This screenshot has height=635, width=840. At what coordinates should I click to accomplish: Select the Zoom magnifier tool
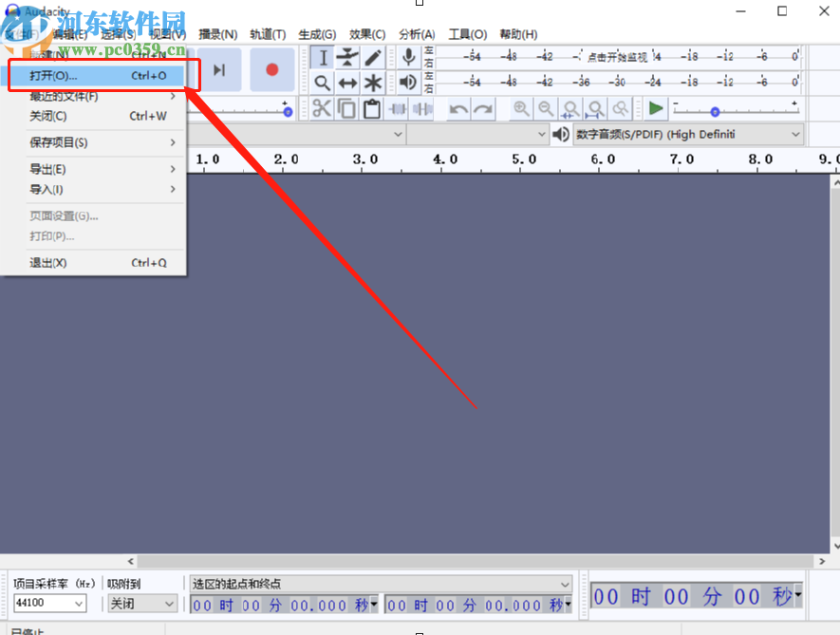[323, 83]
